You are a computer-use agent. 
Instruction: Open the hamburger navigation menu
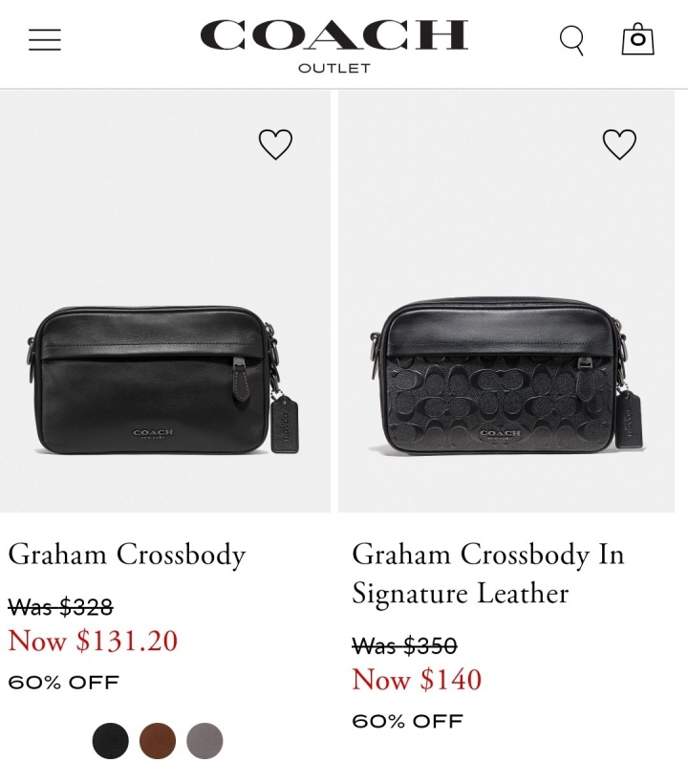point(45,39)
